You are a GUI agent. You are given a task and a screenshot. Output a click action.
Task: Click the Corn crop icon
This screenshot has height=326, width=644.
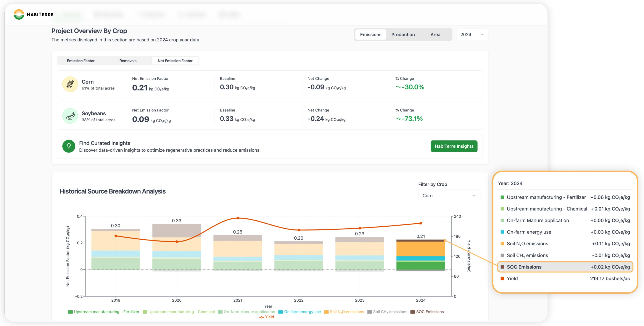click(x=70, y=84)
